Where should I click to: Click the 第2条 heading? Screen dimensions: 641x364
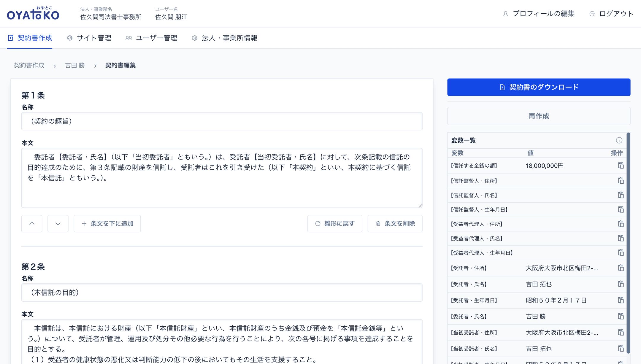(x=33, y=267)
